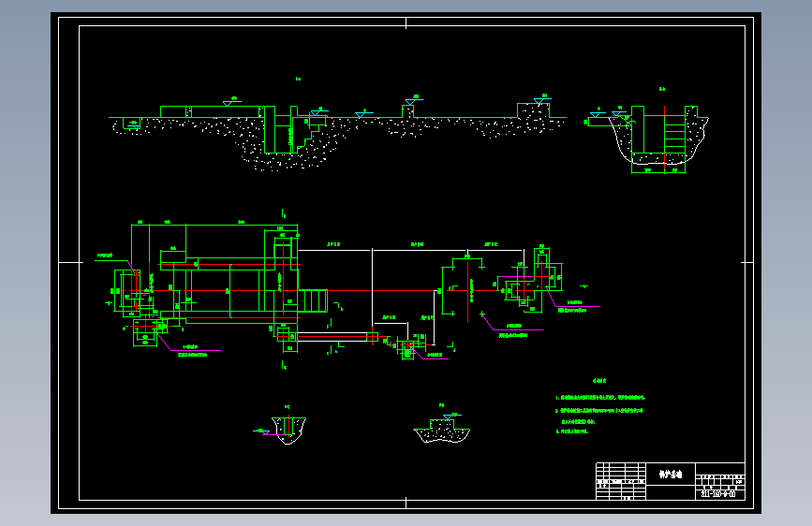Select the pit cross-section view with ladder
This screenshot has height=526, width=812.
(x=647, y=138)
